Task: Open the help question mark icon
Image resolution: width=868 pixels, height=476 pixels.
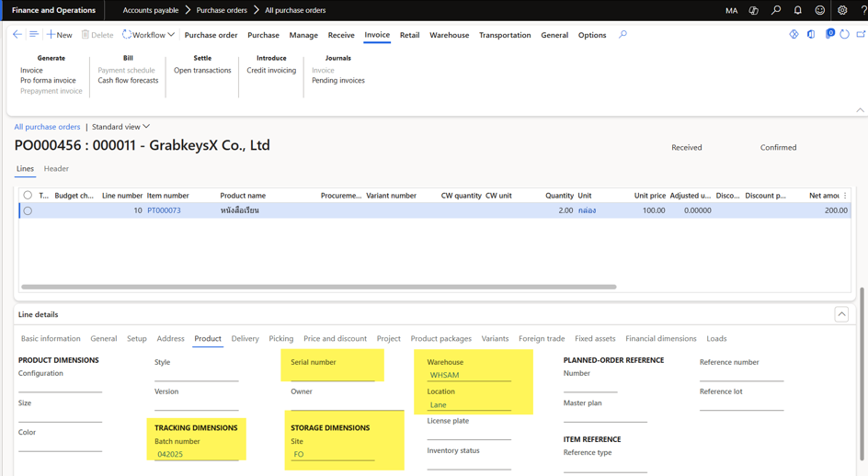Action: [863, 10]
